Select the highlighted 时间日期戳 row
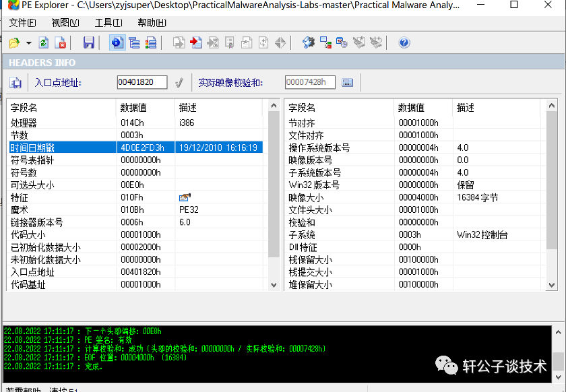Image resolution: width=566 pixels, height=392 pixels. click(135, 148)
